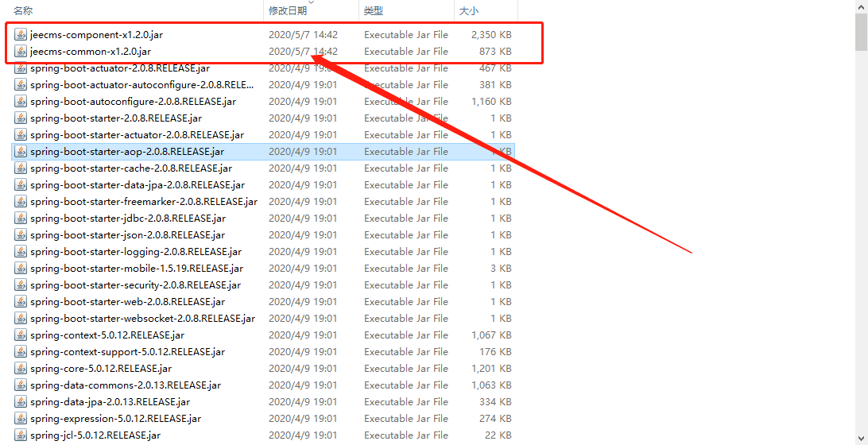Select file name jeecms-common-x1.2.0.jar

pyautogui.click(x=91, y=52)
